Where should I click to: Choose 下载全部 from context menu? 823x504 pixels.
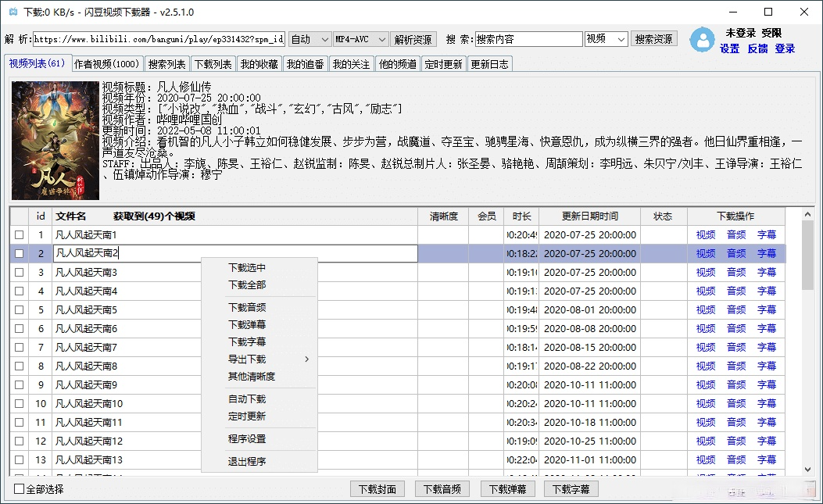pos(247,285)
